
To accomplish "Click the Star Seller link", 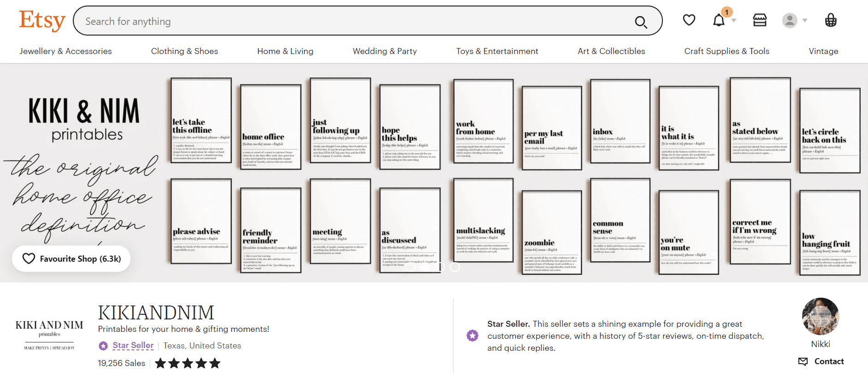I will [x=133, y=345].
